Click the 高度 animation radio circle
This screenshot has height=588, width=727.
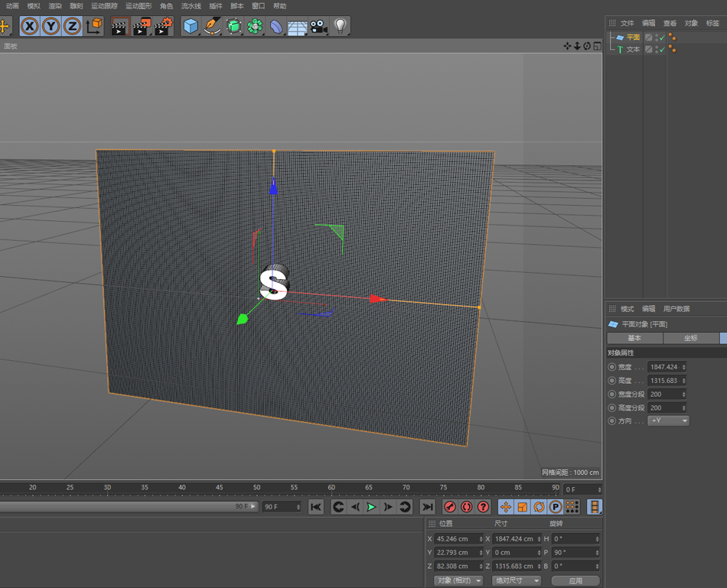(x=612, y=381)
